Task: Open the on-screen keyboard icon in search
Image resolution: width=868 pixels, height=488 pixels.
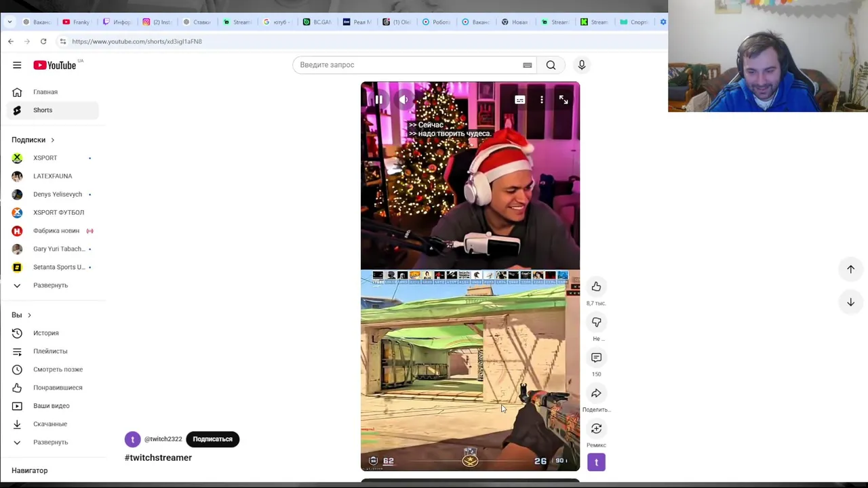Action: tap(527, 65)
